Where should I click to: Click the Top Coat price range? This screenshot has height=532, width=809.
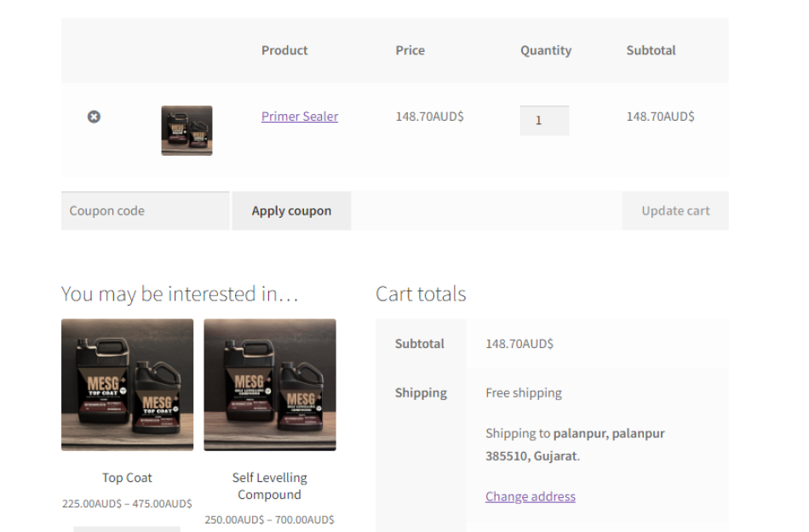(x=127, y=503)
